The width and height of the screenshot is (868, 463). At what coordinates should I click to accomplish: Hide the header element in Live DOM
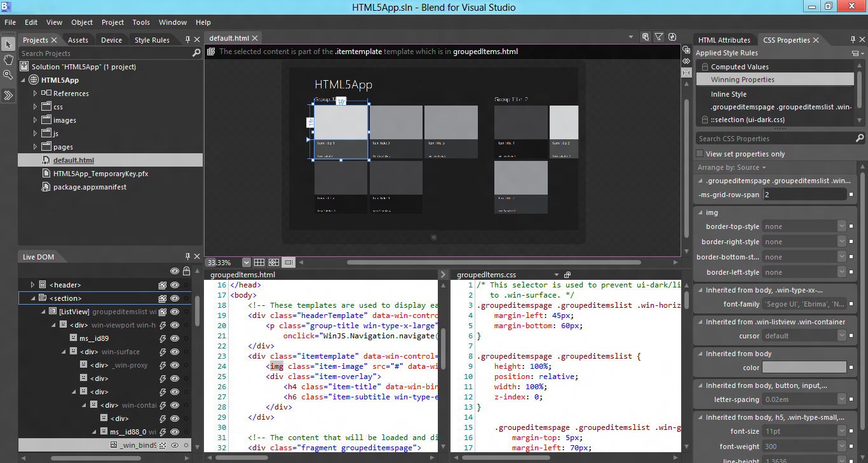174,286
